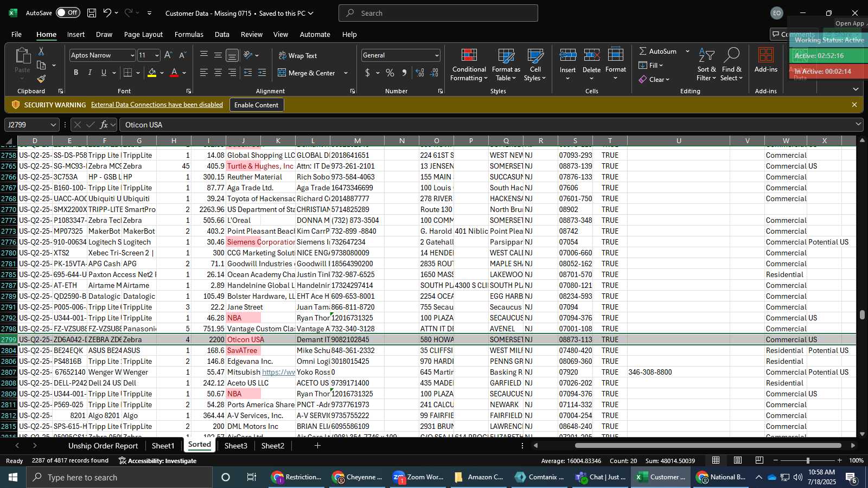
Task: Open External Data Connections warning link
Action: pyautogui.click(x=157, y=105)
